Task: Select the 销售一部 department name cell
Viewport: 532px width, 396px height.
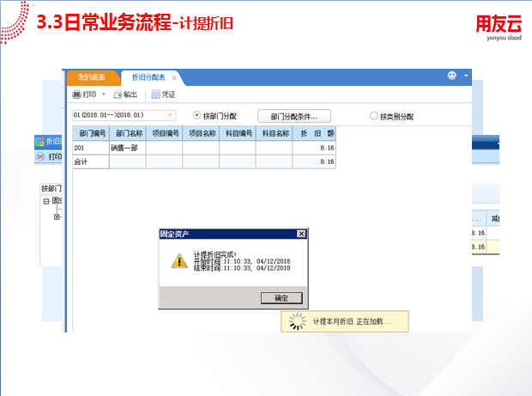Action: (128, 148)
